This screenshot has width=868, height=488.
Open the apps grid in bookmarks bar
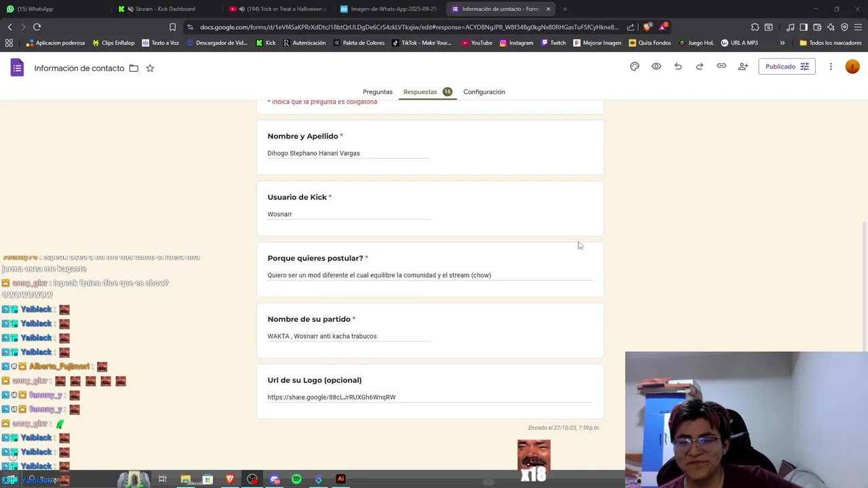pos(9,43)
